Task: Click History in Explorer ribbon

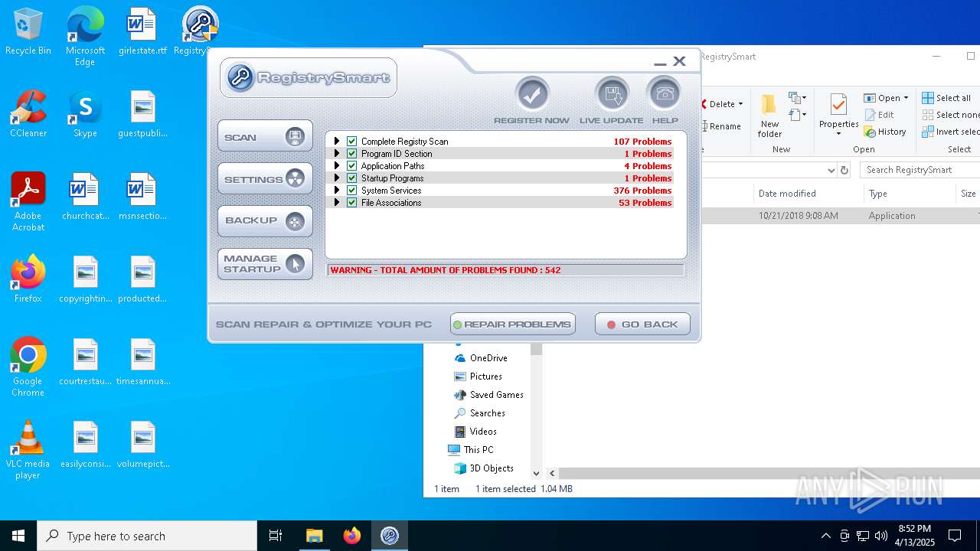Action: [x=886, y=132]
